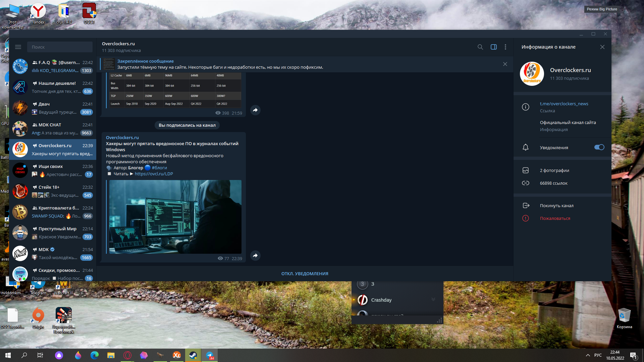Image resolution: width=644 pixels, height=362 pixels.
Task: Forward the hackers post with share arrow
Action: click(255, 256)
